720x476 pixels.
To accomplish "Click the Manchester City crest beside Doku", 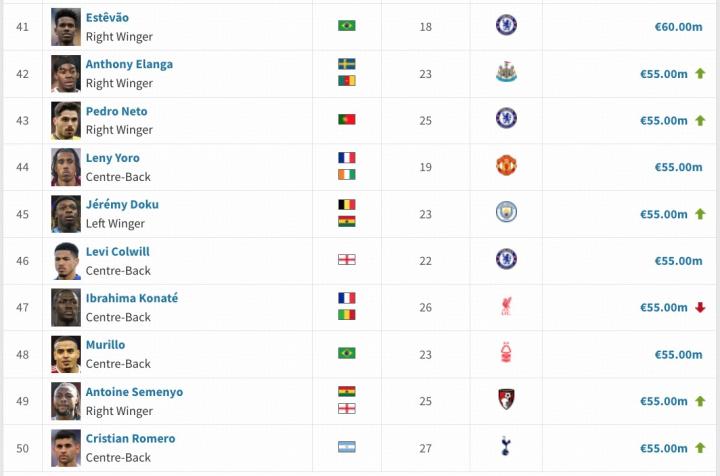I will click(506, 213).
